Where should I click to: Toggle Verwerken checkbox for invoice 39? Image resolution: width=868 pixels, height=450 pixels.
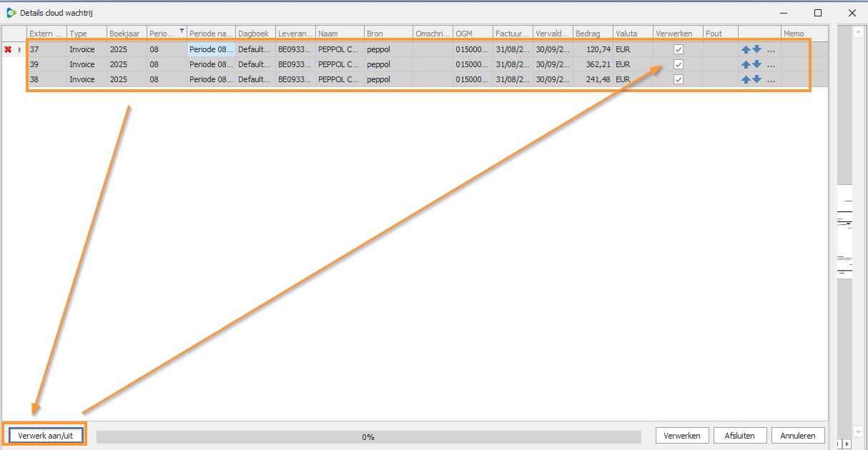point(679,64)
